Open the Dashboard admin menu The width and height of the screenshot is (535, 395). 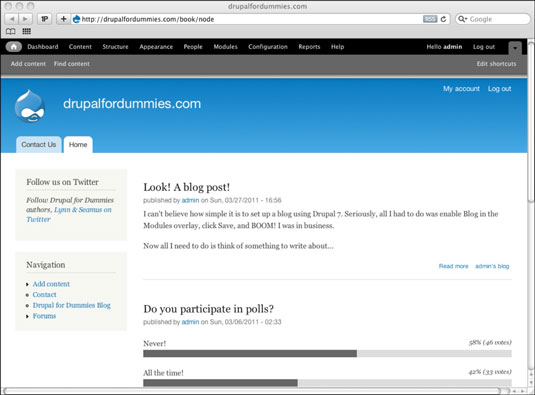pos(43,47)
